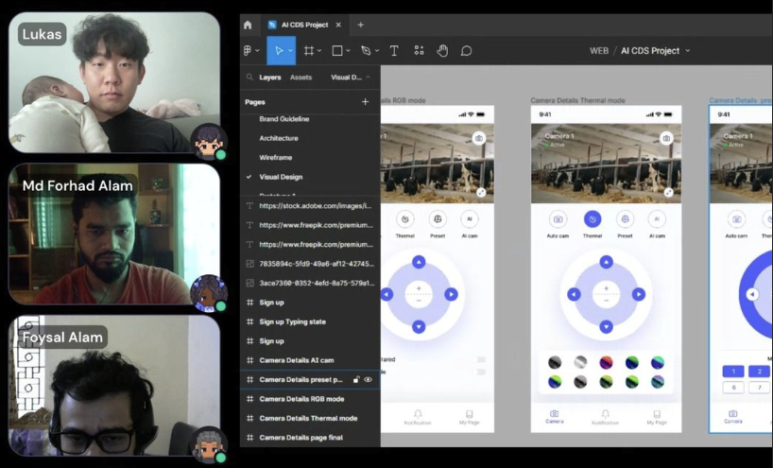
Task: Toggle lock on Camera Details preset layer
Action: click(x=356, y=380)
